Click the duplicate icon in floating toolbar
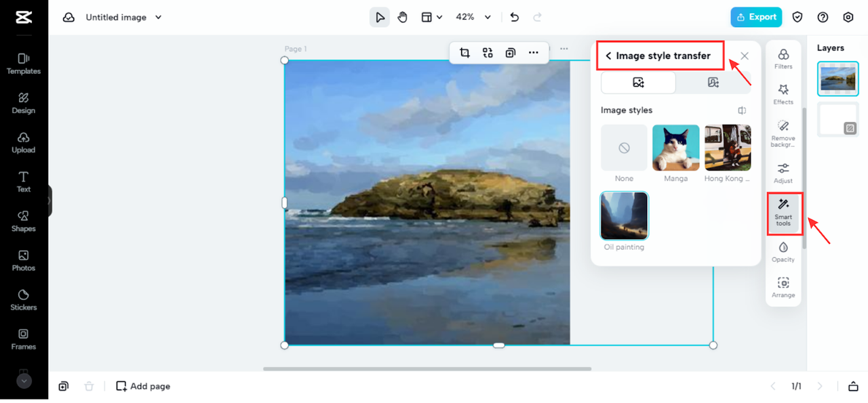 tap(511, 53)
